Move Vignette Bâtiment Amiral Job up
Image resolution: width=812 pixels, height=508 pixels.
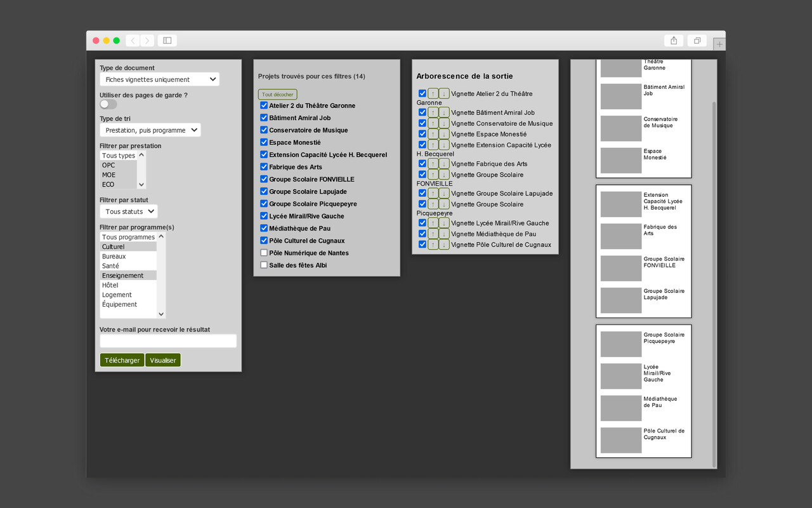[x=433, y=112]
